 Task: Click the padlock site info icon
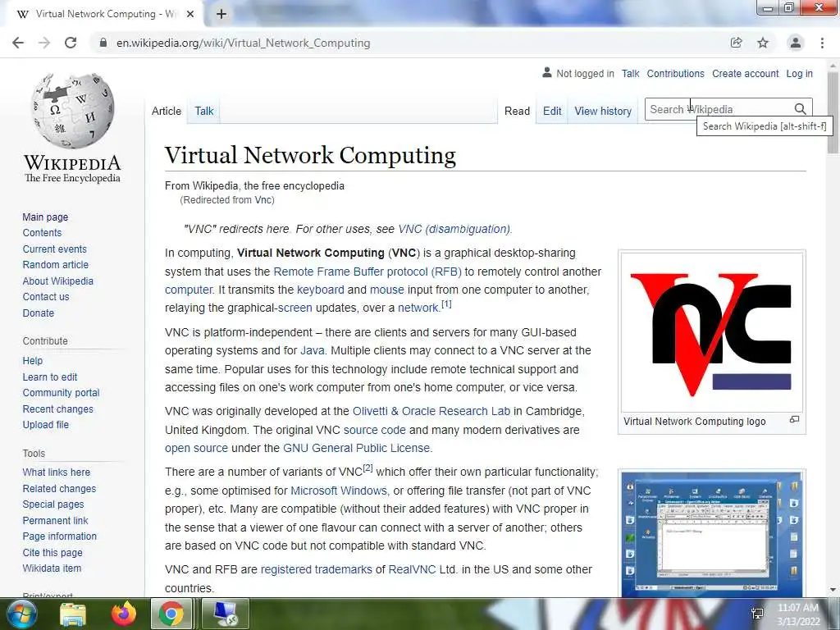(x=103, y=43)
